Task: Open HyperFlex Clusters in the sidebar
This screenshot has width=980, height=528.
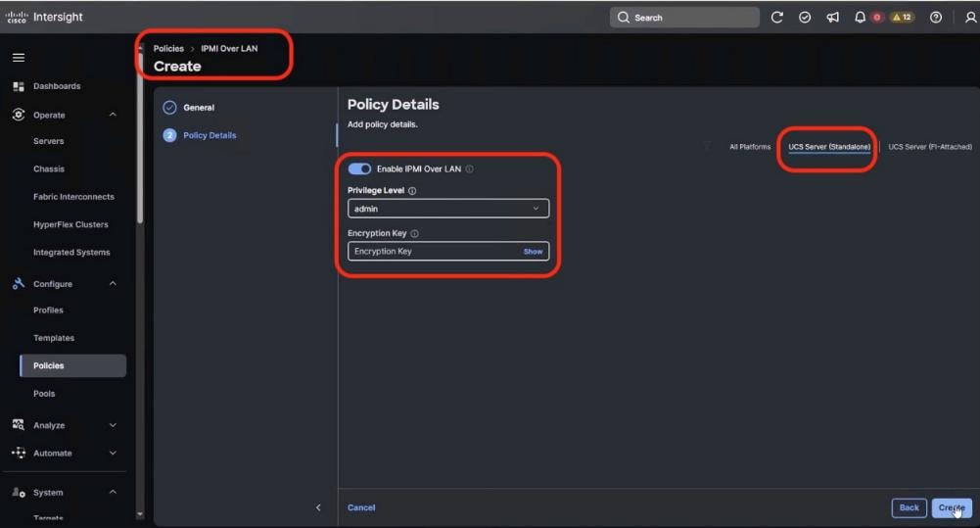Action: pos(70,224)
